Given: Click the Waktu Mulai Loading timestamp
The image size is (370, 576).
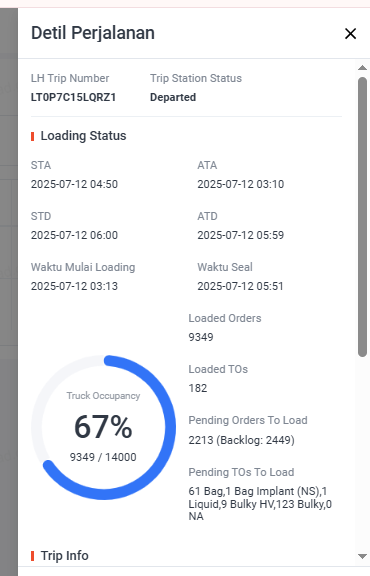Looking at the screenshot, I should click(x=74, y=286).
